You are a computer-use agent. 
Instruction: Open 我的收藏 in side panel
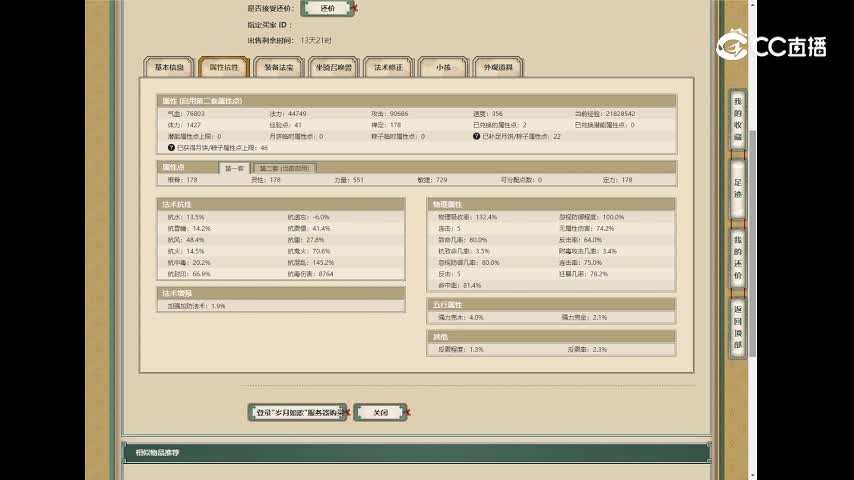(738, 120)
